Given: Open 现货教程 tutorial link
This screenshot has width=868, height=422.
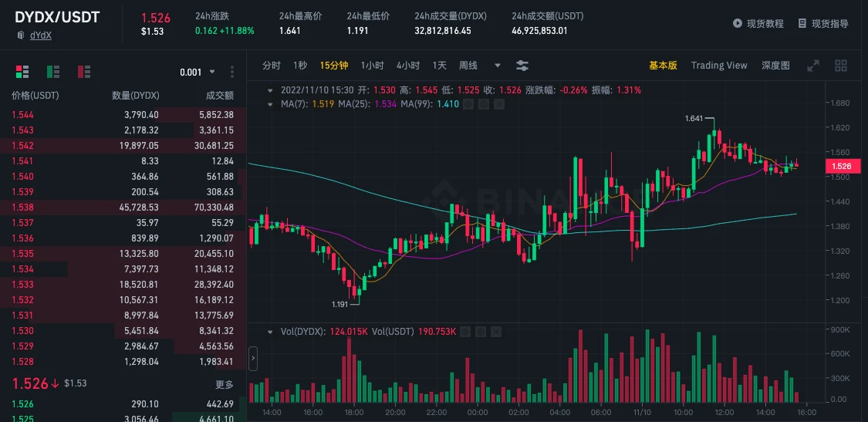Looking at the screenshot, I should click(765, 23).
